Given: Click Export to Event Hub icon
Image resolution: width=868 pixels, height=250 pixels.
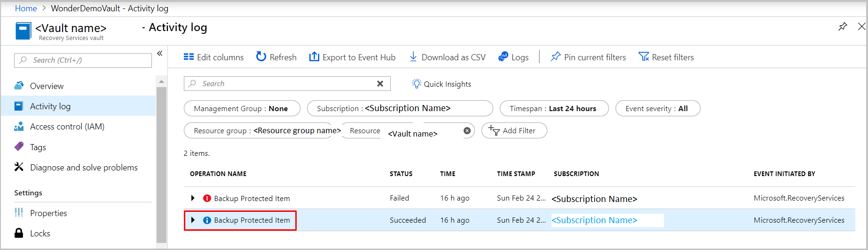Looking at the screenshot, I should [x=314, y=57].
